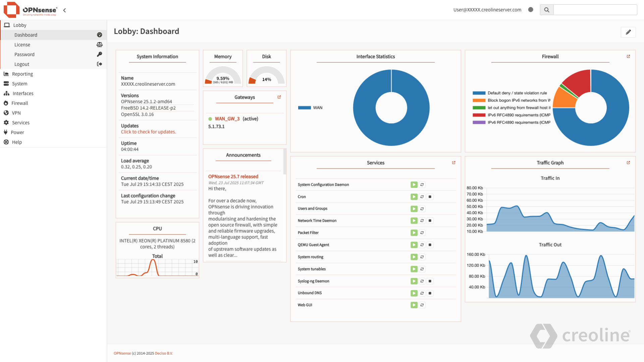Click the grey status circle near username
Screen dimensions: 644x362
(x=531, y=10)
